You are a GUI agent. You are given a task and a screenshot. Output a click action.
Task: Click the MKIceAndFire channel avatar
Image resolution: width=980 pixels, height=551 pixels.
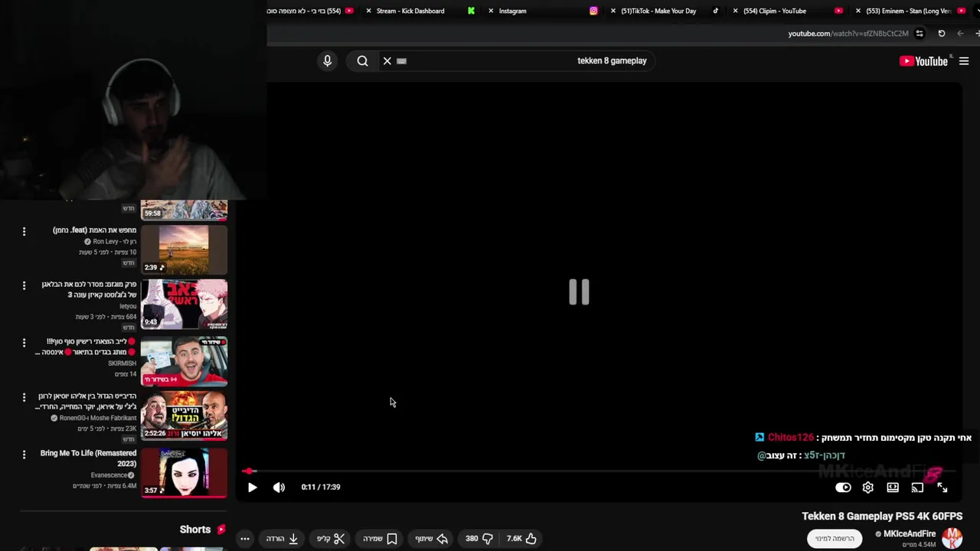[x=952, y=538]
